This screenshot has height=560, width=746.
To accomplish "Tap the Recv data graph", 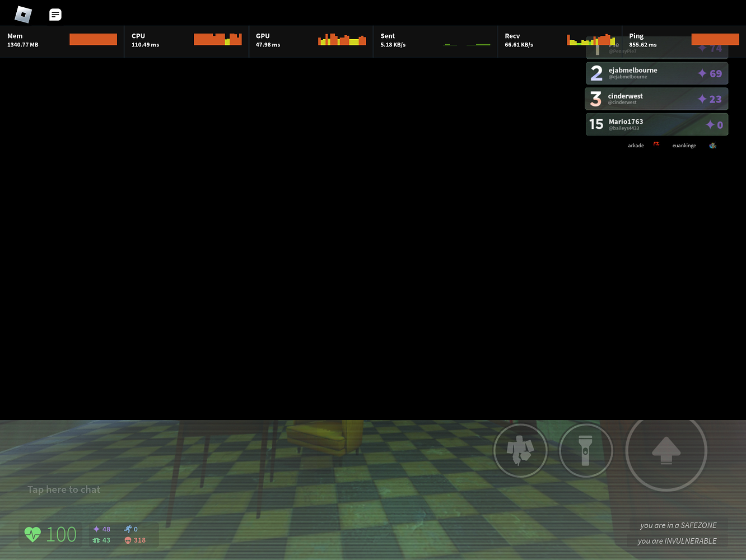I will point(591,39).
